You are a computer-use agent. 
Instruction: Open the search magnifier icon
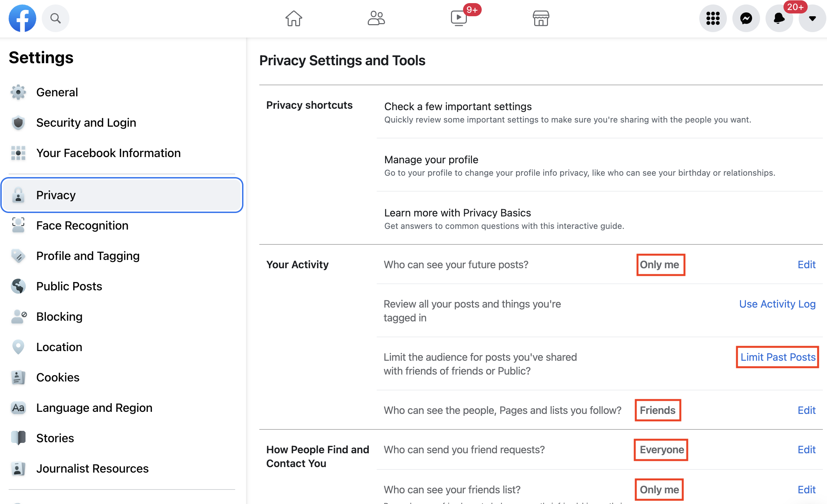click(x=56, y=18)
